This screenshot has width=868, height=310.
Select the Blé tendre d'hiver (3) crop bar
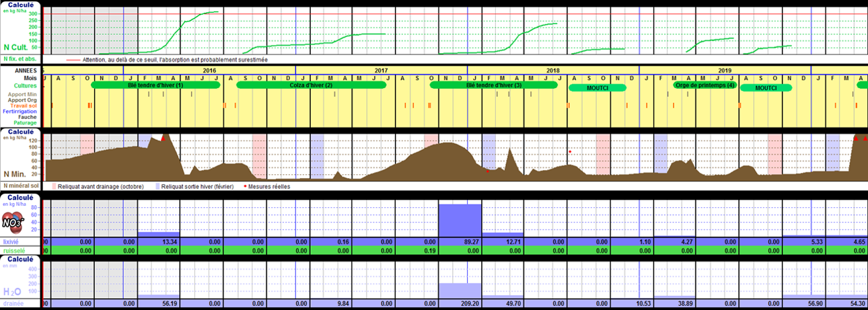(494, 85)
